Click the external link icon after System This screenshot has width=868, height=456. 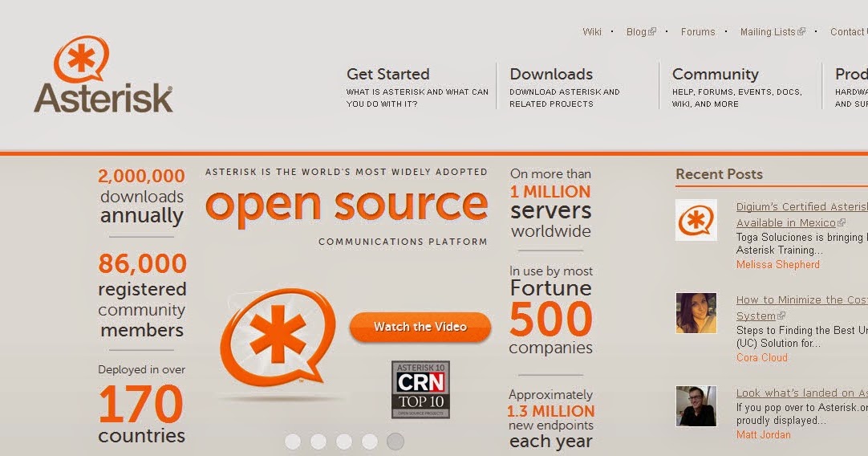coord(781,316)
